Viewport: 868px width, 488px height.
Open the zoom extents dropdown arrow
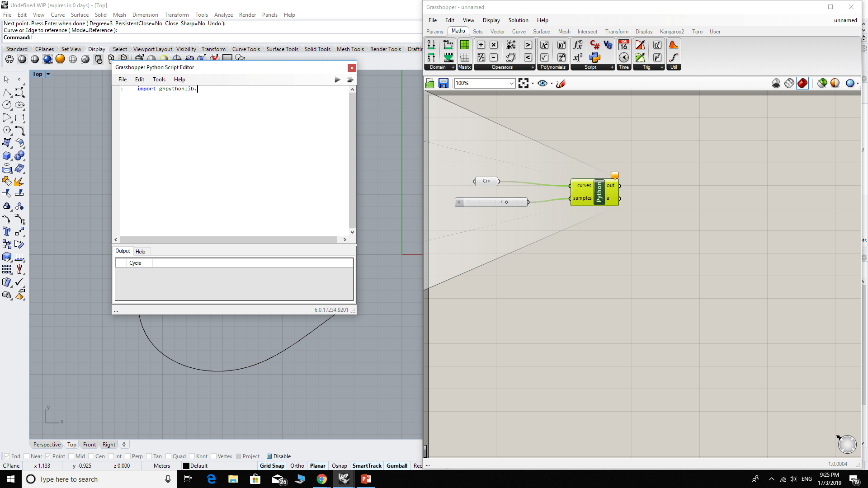point(533,83)
